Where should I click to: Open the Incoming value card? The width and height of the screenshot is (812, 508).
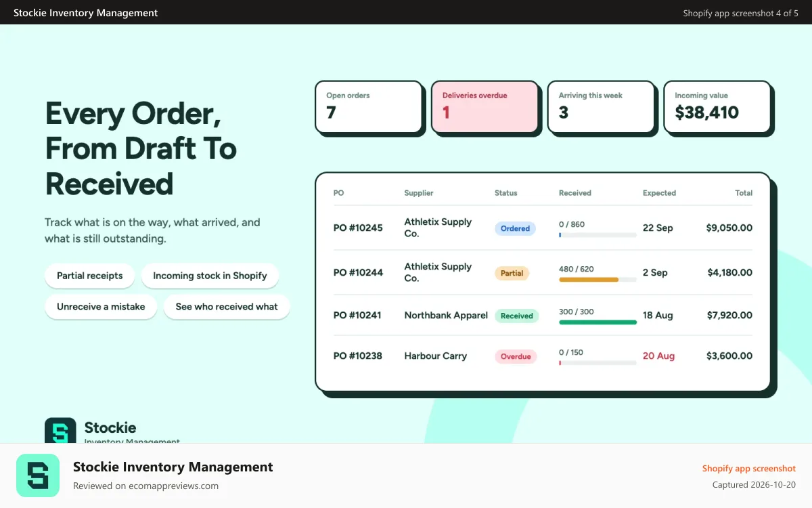717,107
